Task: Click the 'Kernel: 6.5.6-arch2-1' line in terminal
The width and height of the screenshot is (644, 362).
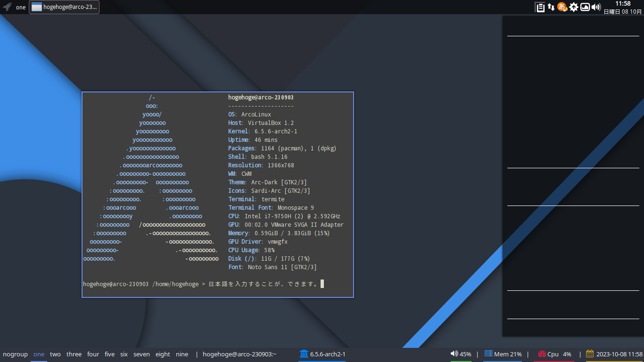Action: [x=263, y=132]
